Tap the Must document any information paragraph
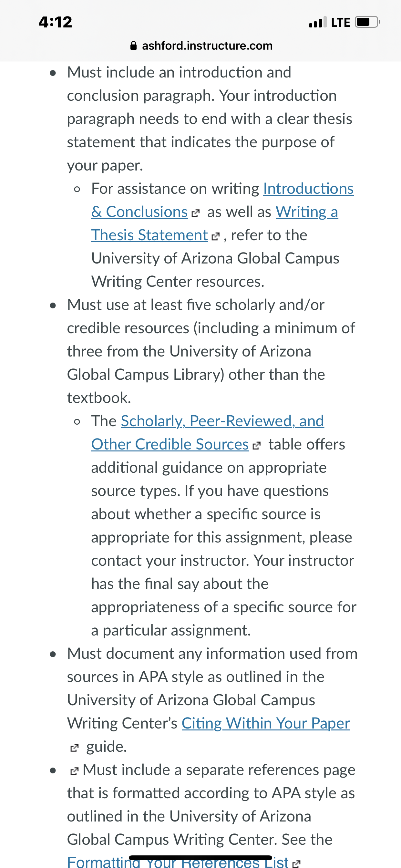Image resolution: width=401 pixels, height=868 pixels. (212, 700)
